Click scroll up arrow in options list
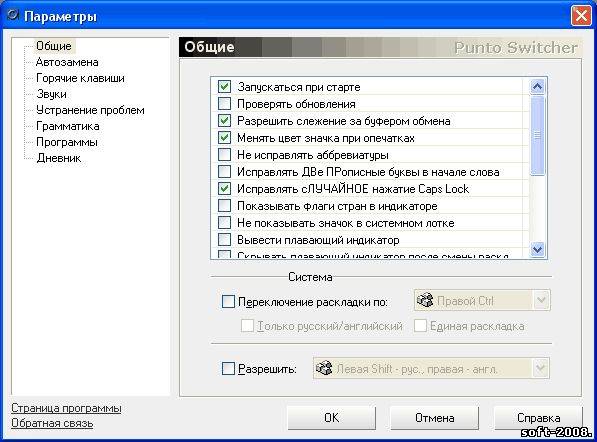Screen dimensions: 597x442 click(537, 87)
